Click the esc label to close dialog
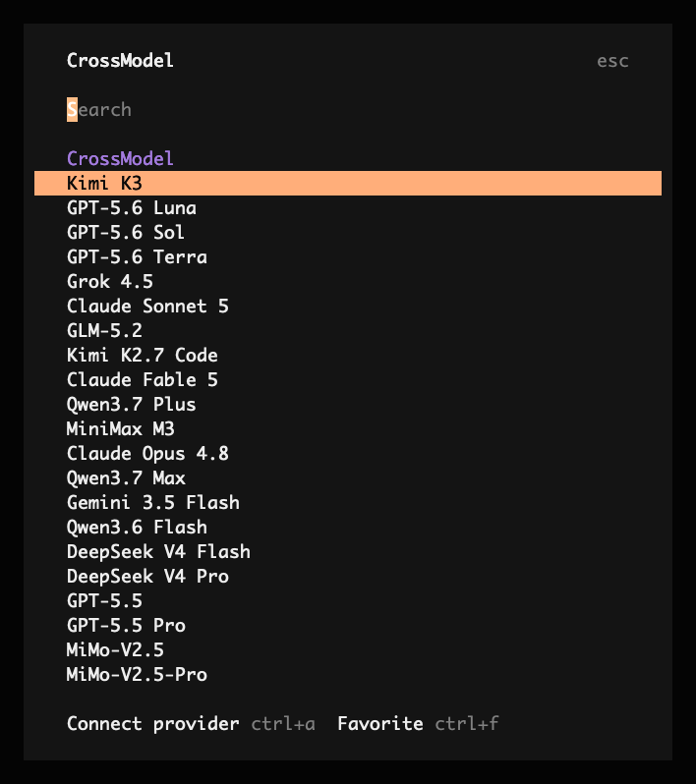Screen dimensions: 696x784 612,61
